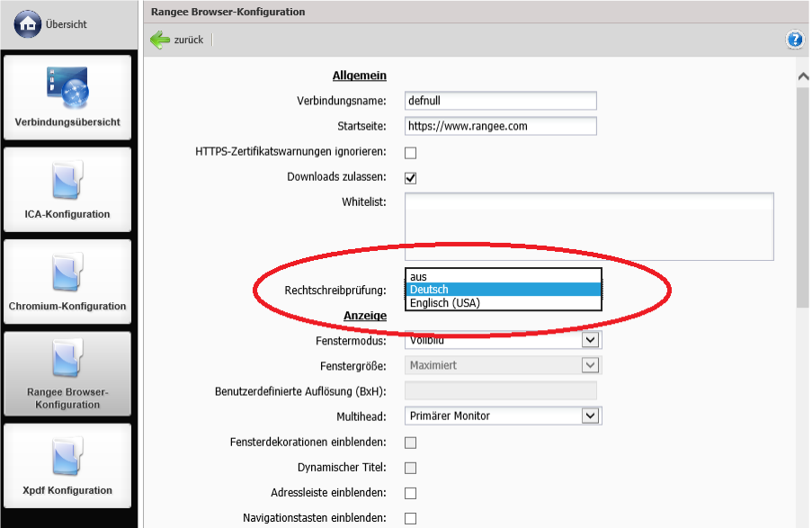Uncheck the Downloads zulassen checkbox
The height and width of the screenshot is (528, 812).
(410, 178)
